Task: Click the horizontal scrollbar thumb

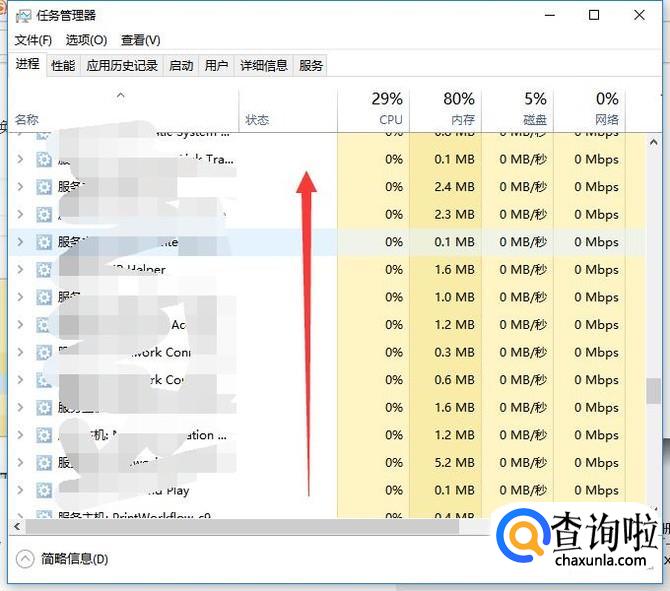Action: click(242, 526)
